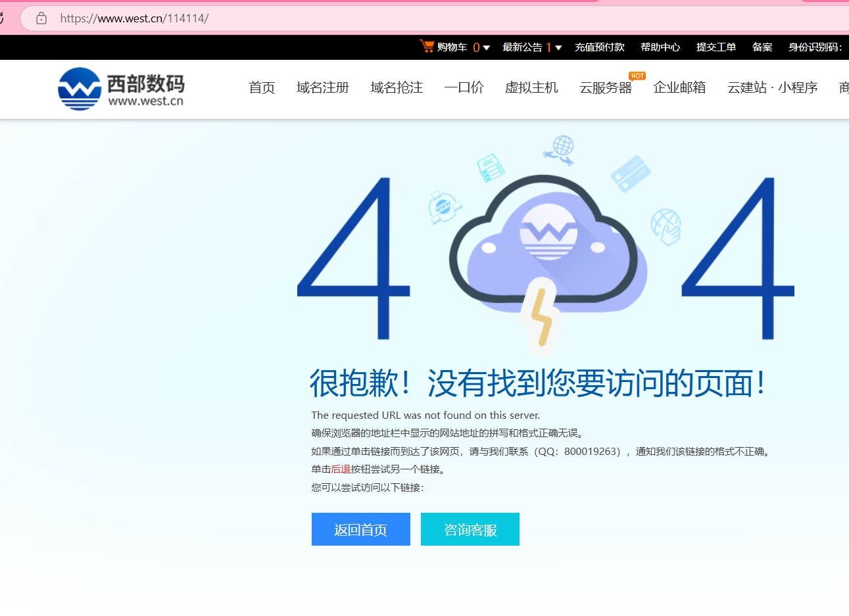Click the shopping cart icon
849x616 pixels.
click(x=427, y=46)
